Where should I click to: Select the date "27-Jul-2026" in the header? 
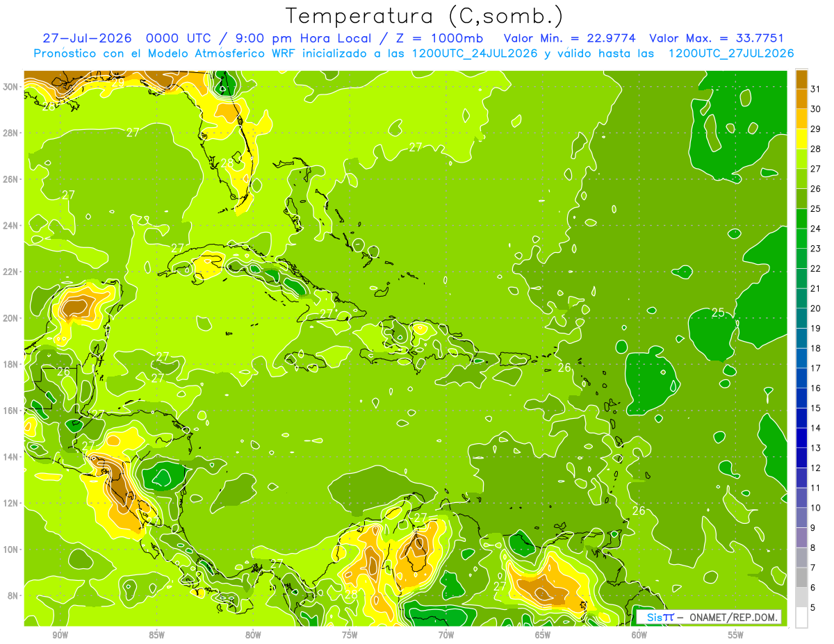click(x=87, y=38)
